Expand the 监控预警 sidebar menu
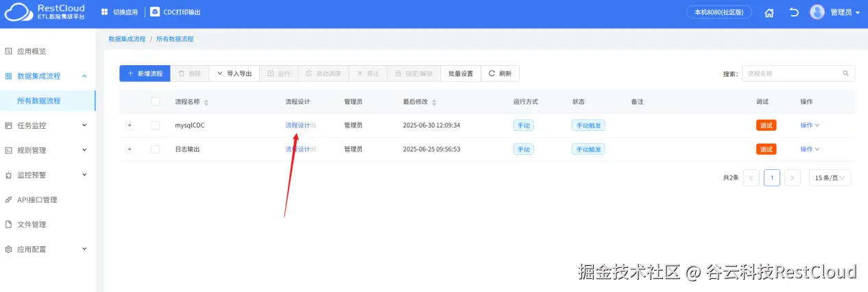The image size is (868, 292). (x=48, y=175)
